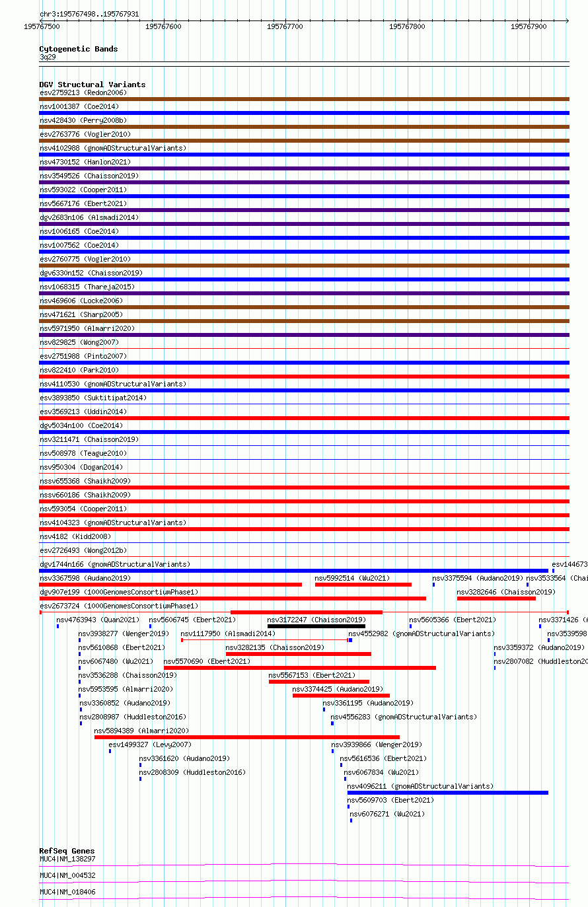
Task: Click nsv950304 (Dogan2014) label
Action: pos(81,467)
